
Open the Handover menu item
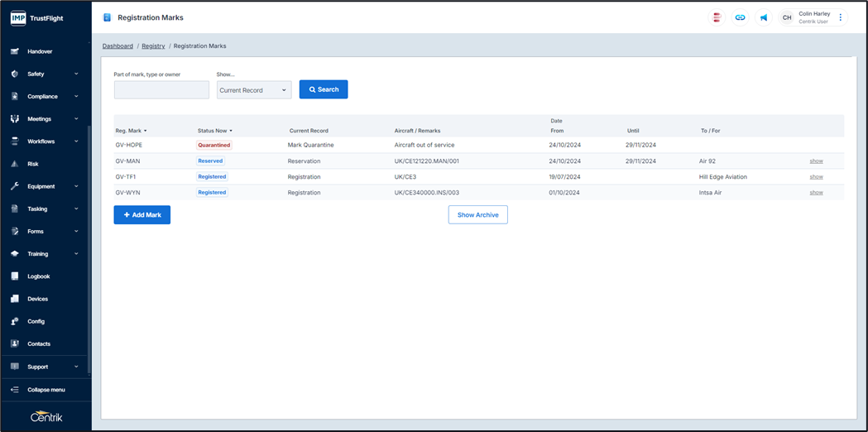coord(40,51)
